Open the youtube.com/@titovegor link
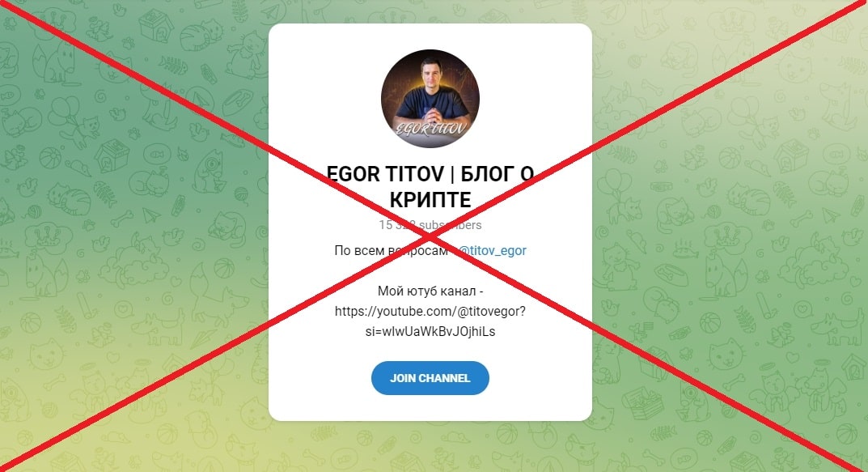The height and width of the screenshot is (472, 868). tap(430, 312)
